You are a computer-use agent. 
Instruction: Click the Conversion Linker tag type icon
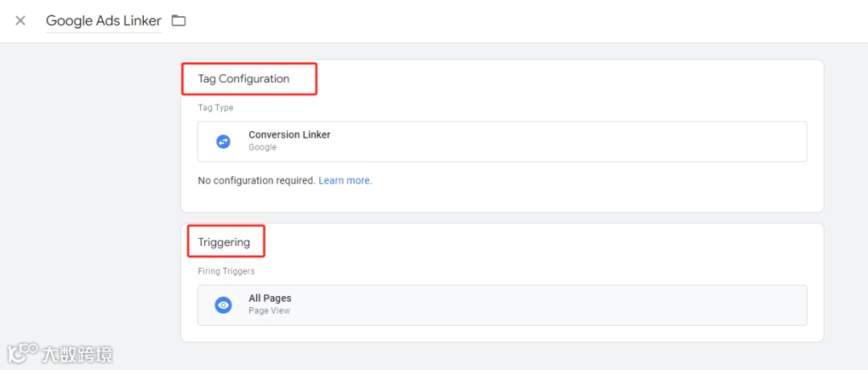pos(223,142)
